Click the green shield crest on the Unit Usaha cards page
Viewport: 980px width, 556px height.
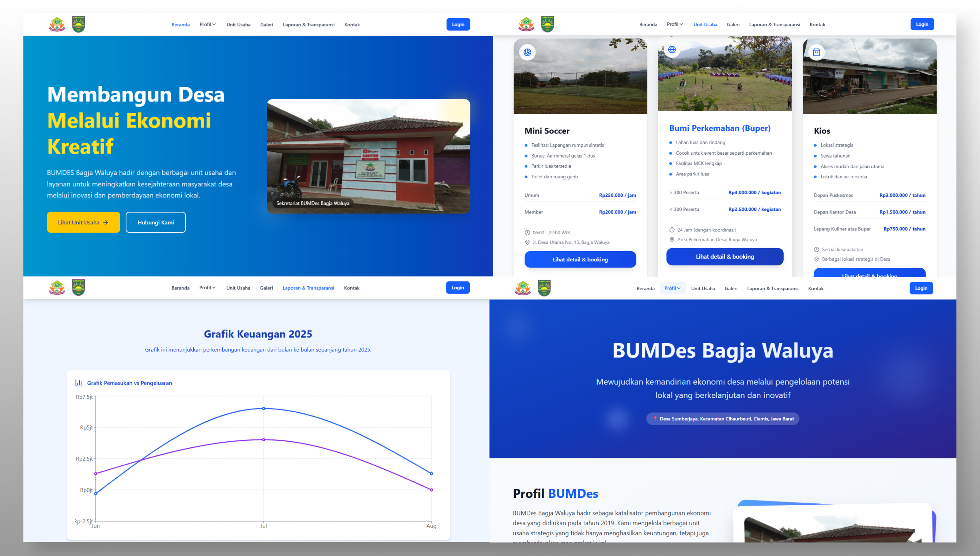click(x=548, y=24)
